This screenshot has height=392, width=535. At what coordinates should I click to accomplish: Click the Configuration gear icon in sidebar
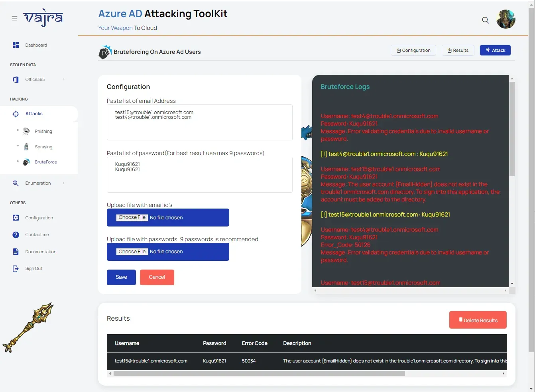coord(16,218)
